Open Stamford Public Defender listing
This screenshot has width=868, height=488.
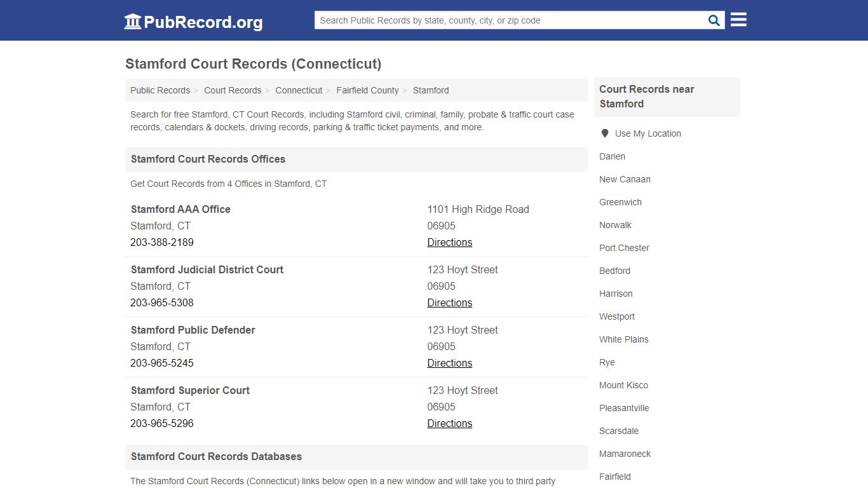point(193,330)
